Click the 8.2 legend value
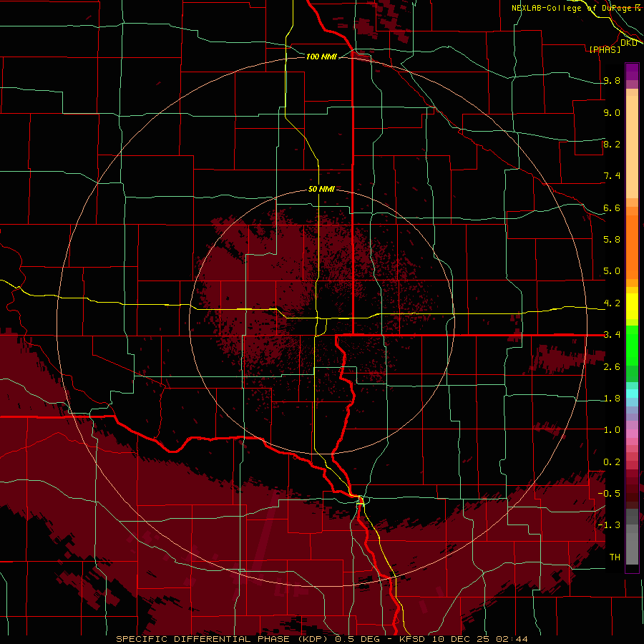The image size is (644, 644). click(x=612, y=144)
